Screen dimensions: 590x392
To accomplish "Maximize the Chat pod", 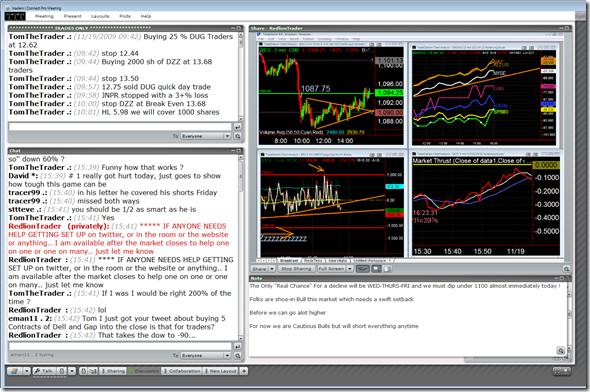I will [239, 150].
